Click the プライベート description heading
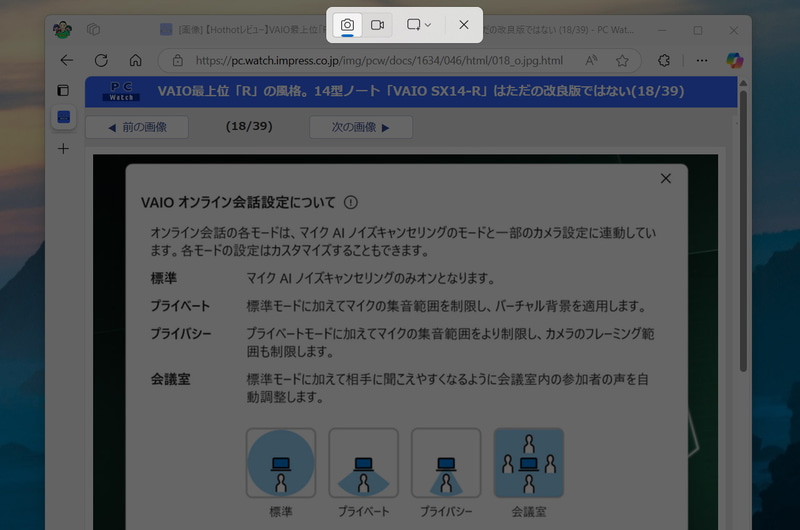Image resolution: width=800 pixels, height=530 pixels. 180,306
